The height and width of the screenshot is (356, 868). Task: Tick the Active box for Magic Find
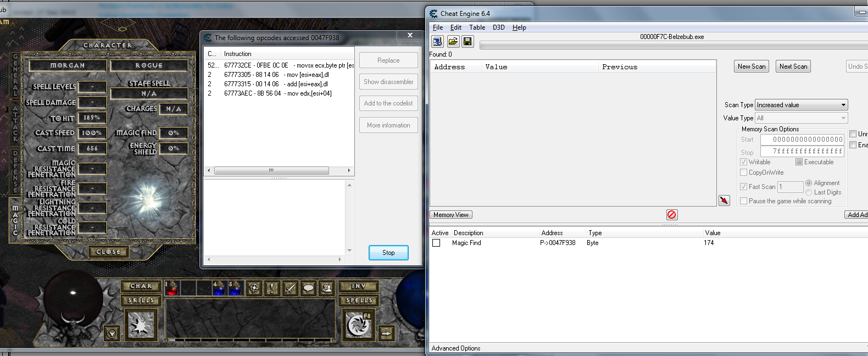click(x=436, y=243)
